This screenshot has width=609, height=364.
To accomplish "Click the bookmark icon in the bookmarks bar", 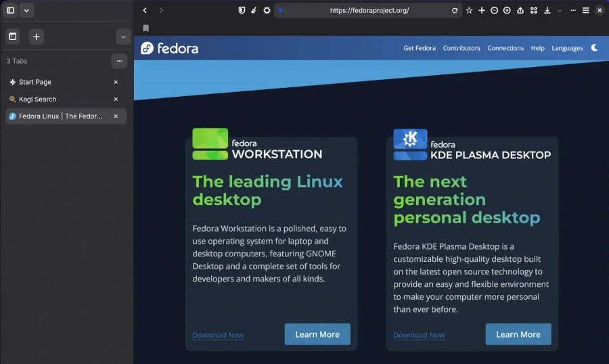I will 146,28.
